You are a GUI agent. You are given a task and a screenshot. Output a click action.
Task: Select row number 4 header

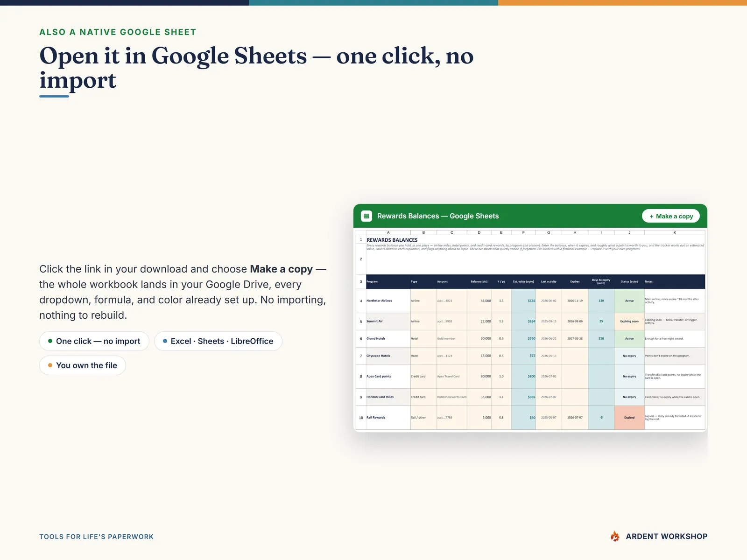pos(361,301)
